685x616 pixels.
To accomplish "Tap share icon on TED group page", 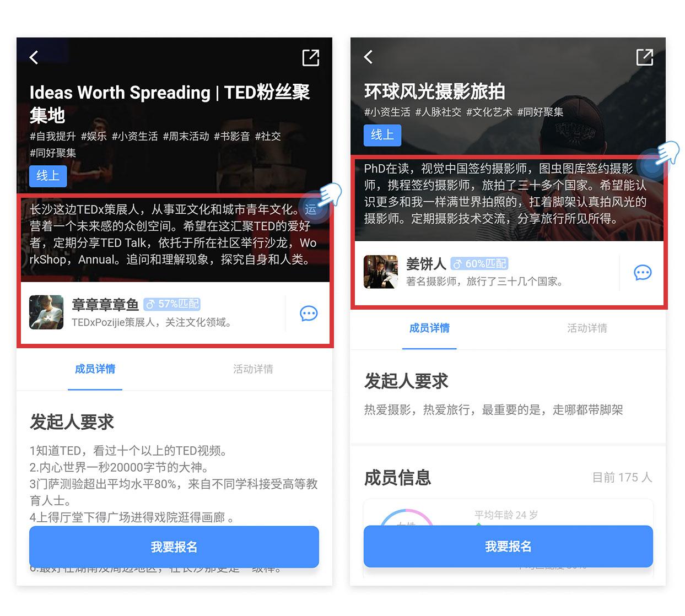I will click(311, 57).
